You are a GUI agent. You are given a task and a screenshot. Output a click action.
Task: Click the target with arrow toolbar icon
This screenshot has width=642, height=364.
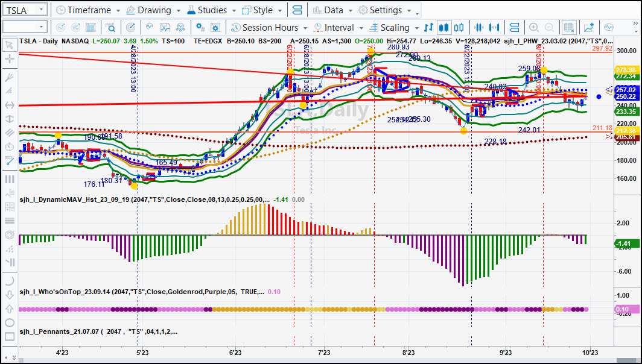130,27
